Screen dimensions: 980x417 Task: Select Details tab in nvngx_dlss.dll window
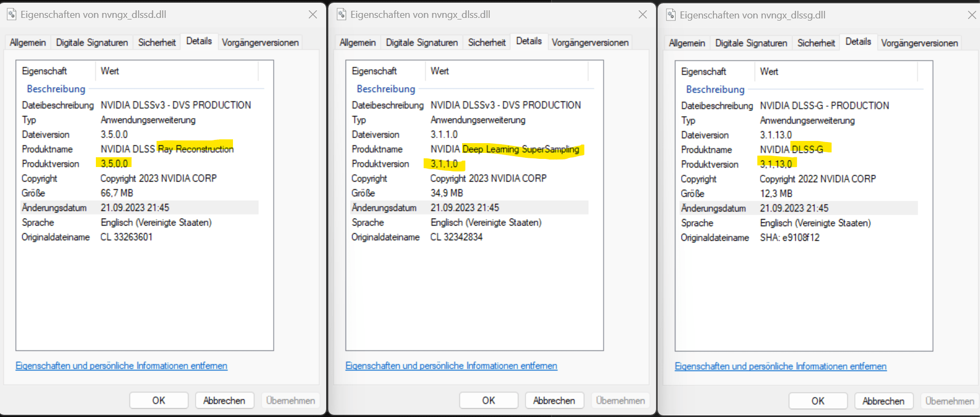click(529, 41)
